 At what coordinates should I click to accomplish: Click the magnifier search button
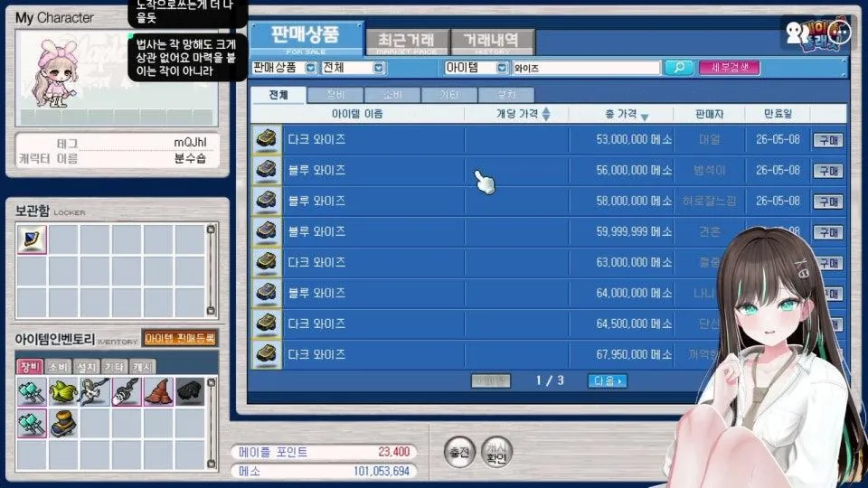(679, 68)
